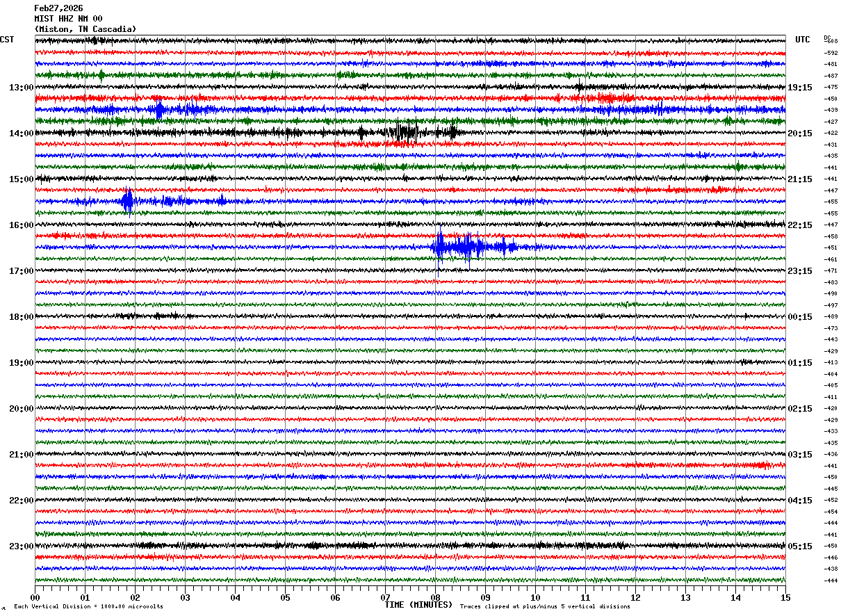
Task: Click the 23:15 UTC time label
Action: (800, 271)
